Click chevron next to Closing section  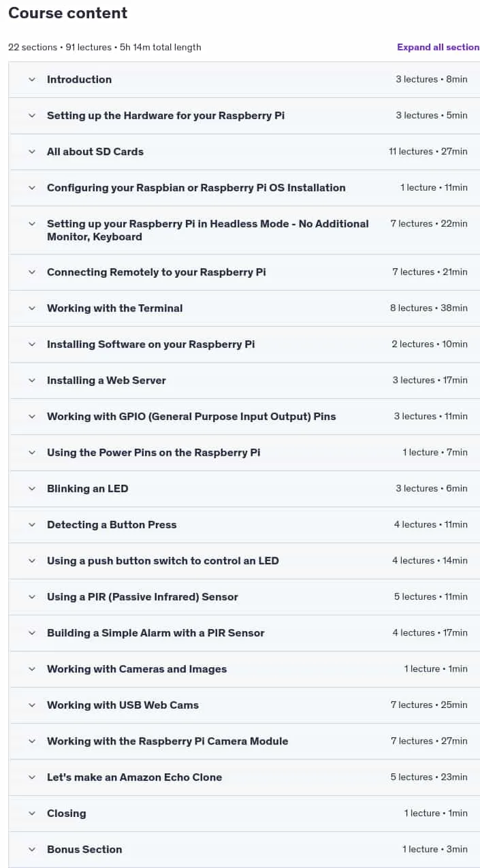31,814
